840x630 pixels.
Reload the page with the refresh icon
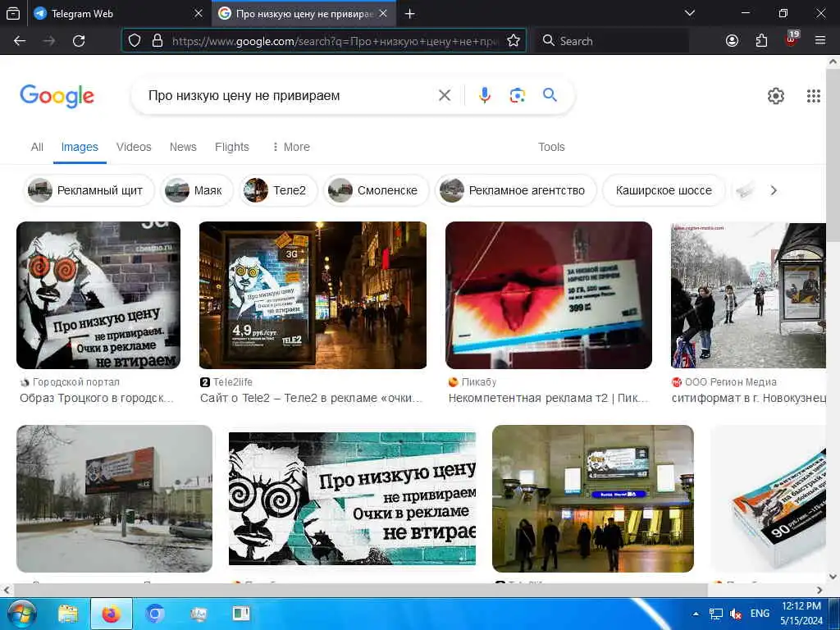[79, 41]
